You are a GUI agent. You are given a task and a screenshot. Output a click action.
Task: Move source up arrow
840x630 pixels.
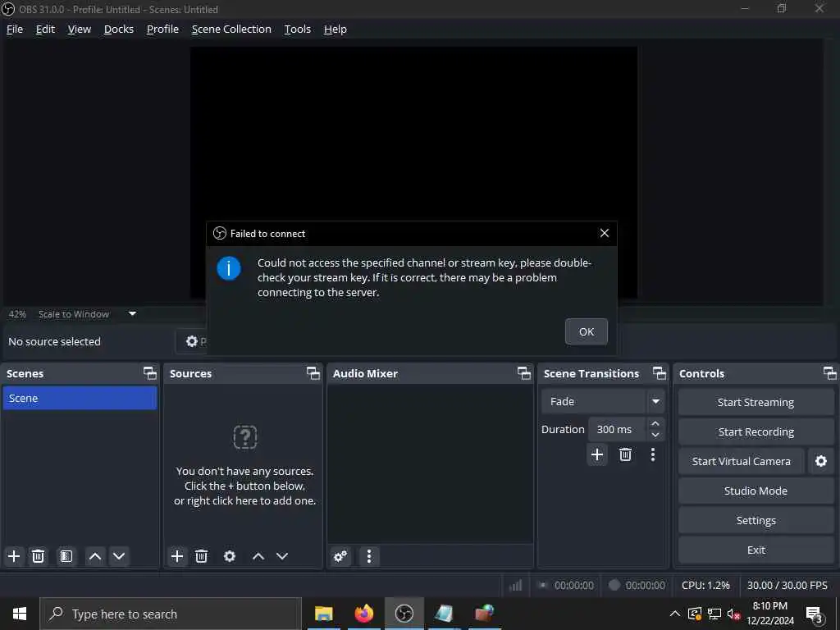[258, 556]
